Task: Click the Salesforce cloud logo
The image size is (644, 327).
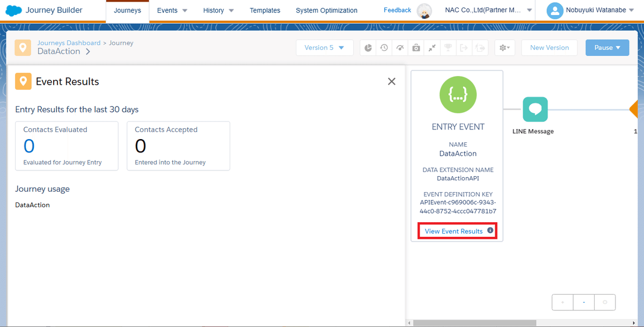Action: (13, 10)
